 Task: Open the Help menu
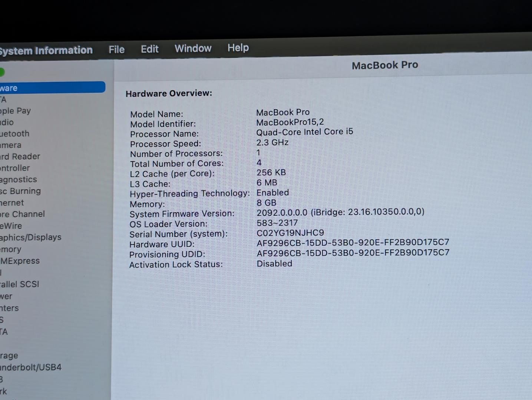coord(238,48)
